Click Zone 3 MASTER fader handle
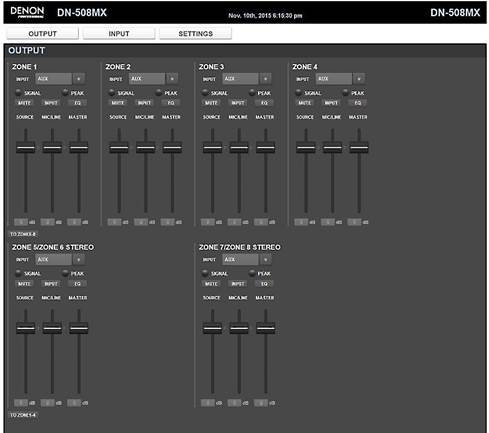The height and width of the screenshot is (433, 489). (266, 147)
